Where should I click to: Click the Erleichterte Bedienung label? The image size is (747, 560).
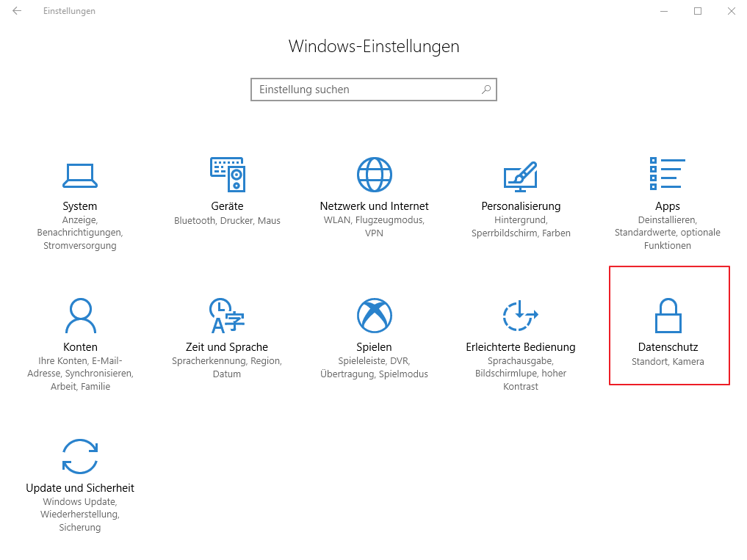click(x=521, y=347)
